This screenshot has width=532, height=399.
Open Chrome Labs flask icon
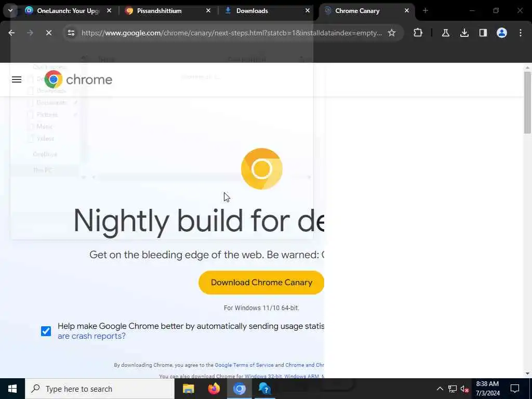pyautogui.click(x=445, y=33)
